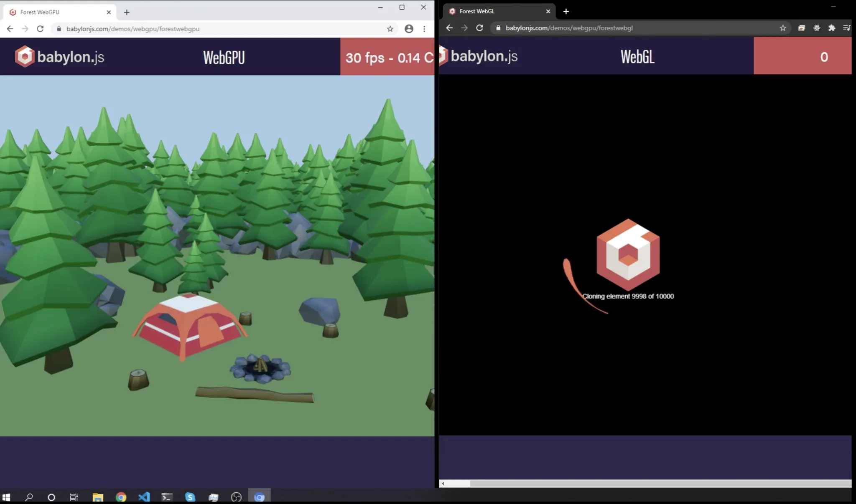This screenshot has width=856, height=504.
Task: Click the babylon.js logo in WebGPU page
Action: [60, 57]
